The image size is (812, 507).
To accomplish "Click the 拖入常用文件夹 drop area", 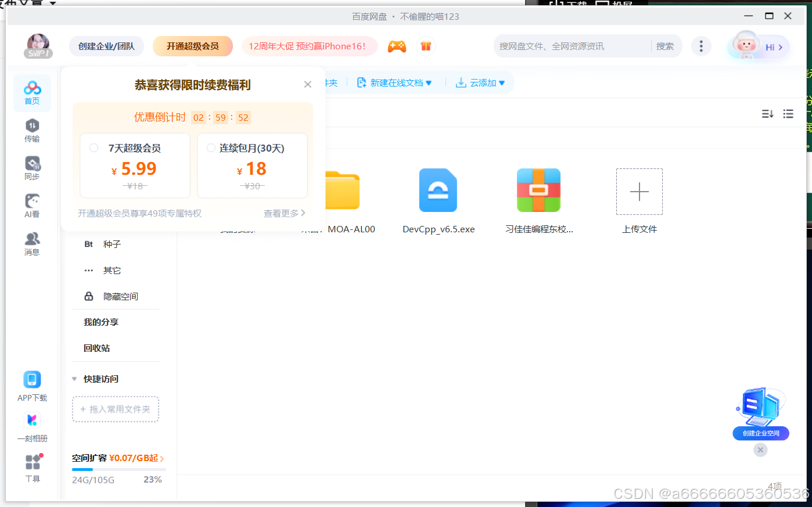I will point(116,409).
